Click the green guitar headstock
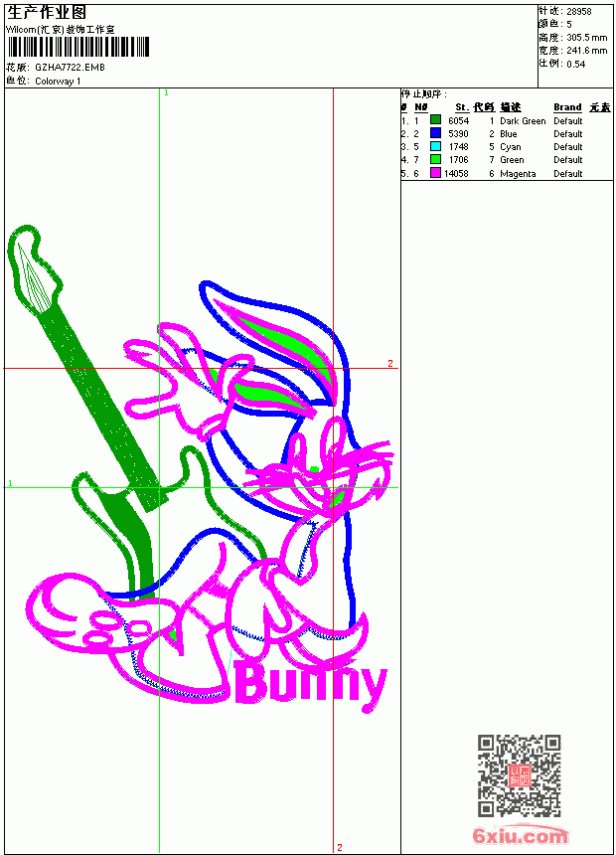The width and height of the screenshot is (616, 855). (x=34, y=269)
